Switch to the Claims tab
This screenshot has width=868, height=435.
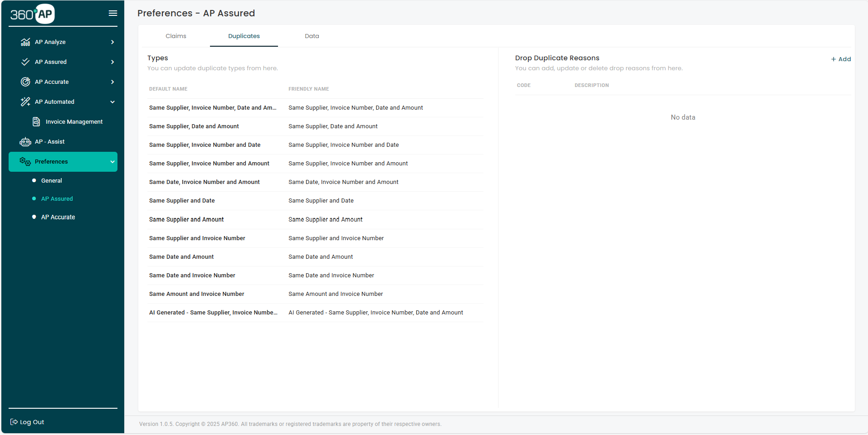click(x=176, y=36)
